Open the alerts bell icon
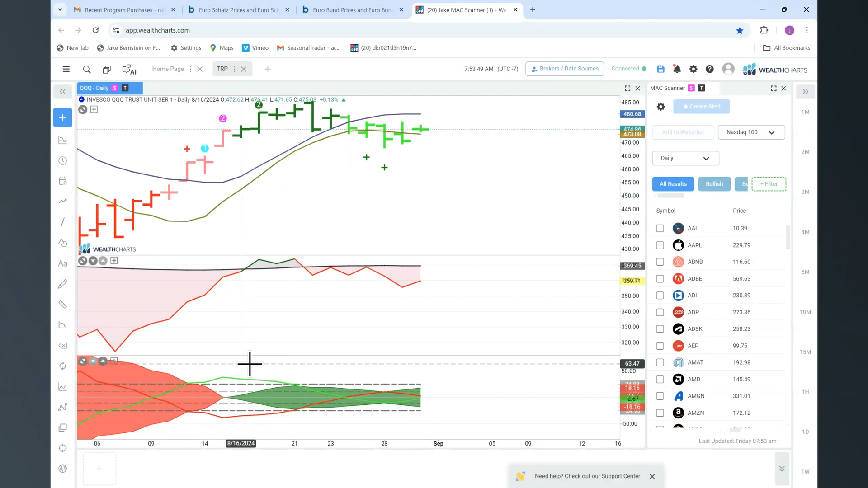 point(677,69)
